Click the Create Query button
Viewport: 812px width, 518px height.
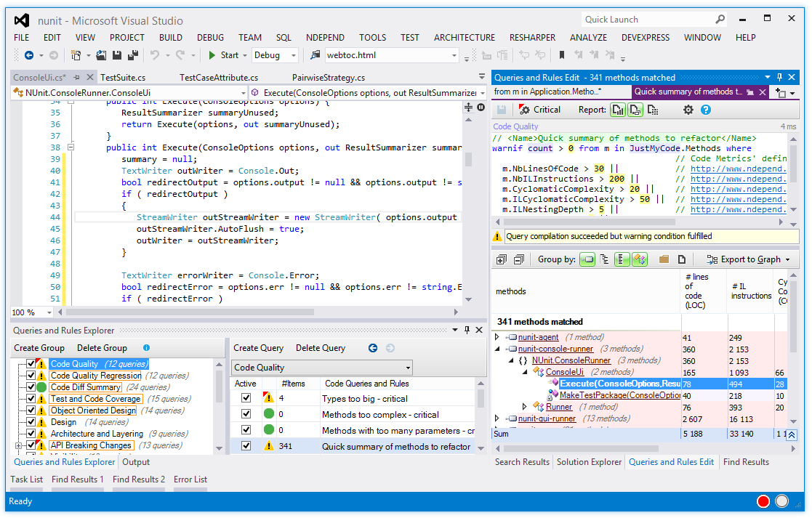(258, 348)
